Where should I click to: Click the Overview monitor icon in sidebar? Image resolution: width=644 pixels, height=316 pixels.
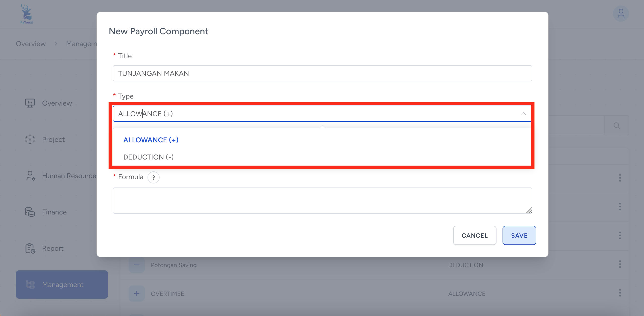coord(30,103)
